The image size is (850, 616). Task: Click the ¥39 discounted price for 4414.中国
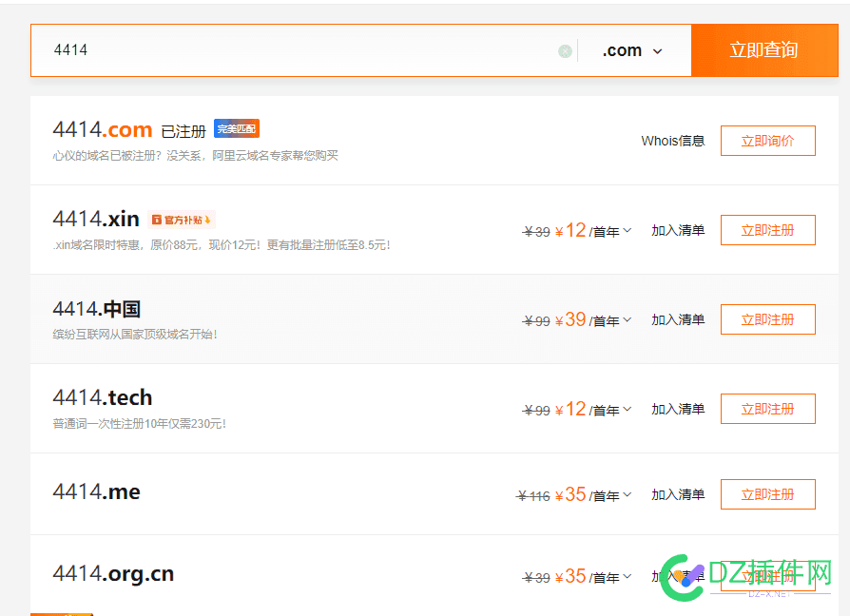pyautogui.click(x=570, y=319)
